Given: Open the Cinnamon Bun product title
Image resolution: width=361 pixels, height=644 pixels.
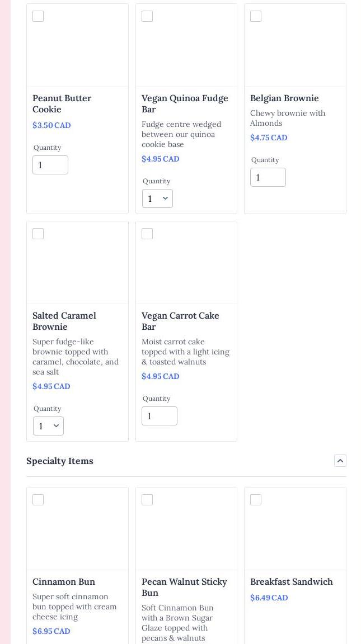Looking at the screenshot, I should click(x=64, y=581).
